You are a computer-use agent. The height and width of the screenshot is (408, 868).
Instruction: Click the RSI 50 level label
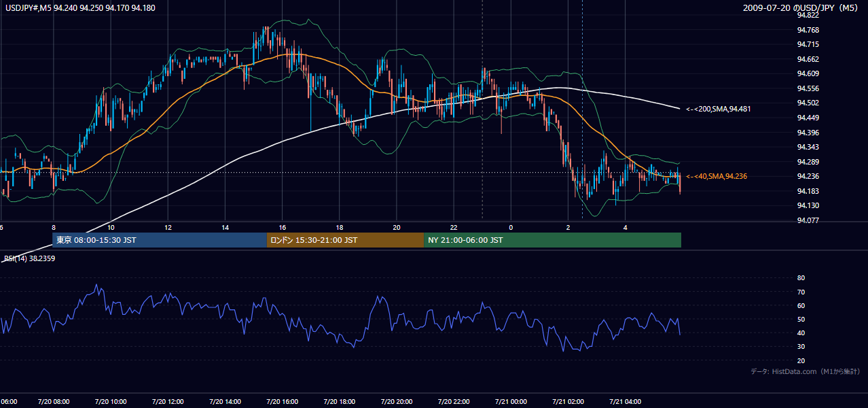point(801,319)
